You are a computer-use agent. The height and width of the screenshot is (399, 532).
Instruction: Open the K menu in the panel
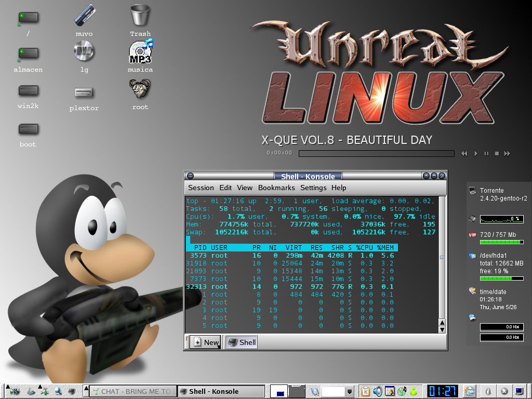click(x=15, y=392)
